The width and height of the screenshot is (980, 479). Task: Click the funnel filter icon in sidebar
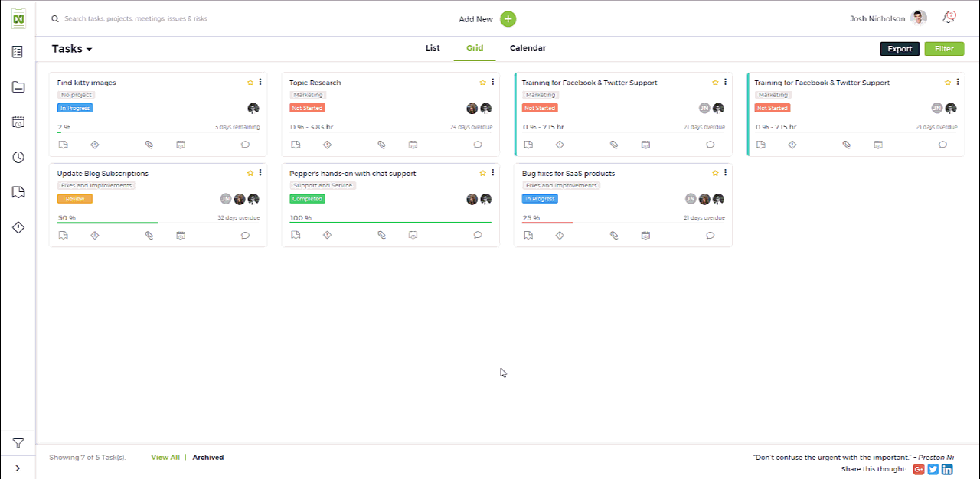click(x=18, y=443)
